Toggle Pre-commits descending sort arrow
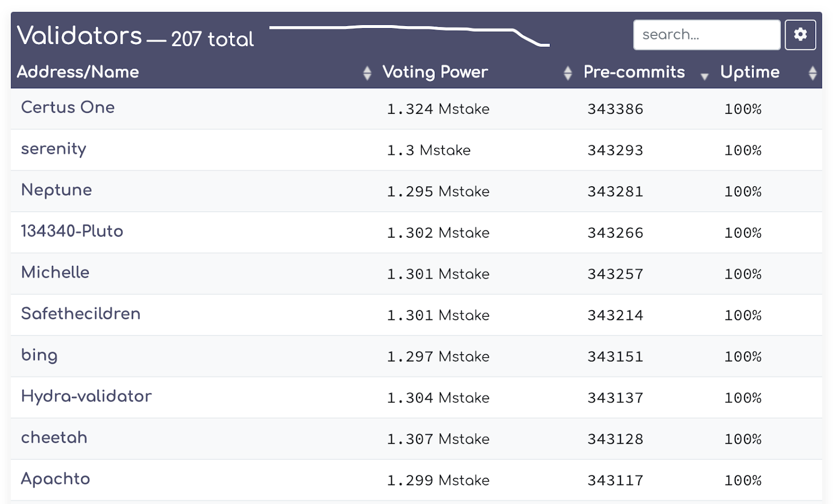The width and height of the screenshot is (833, 504). coord(704,76)
